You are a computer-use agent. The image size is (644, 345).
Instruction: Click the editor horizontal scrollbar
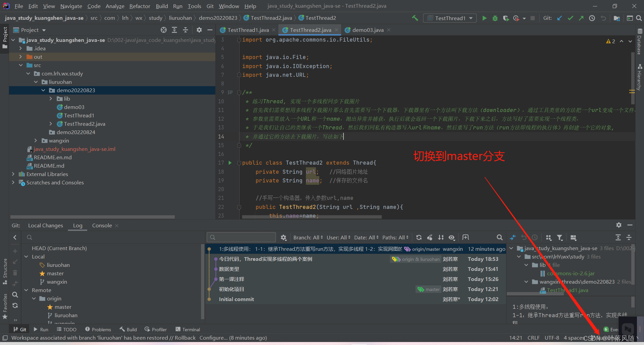click(312, 217)
